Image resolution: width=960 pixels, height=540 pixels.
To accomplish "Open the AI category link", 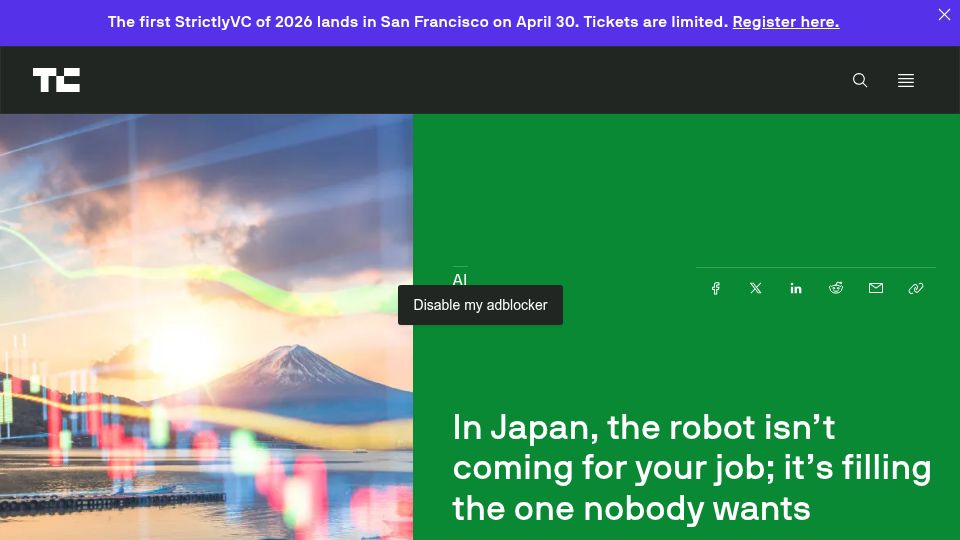I will click(460, 280).
